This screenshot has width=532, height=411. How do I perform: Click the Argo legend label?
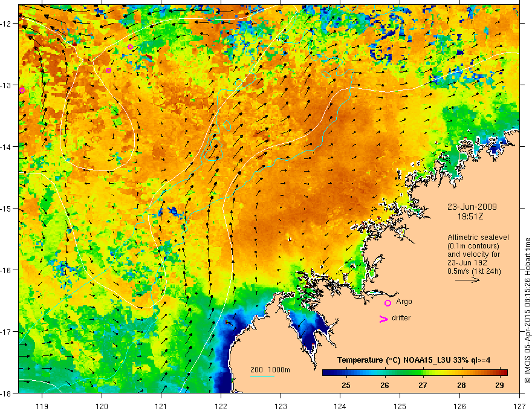[x=404, y=302]
